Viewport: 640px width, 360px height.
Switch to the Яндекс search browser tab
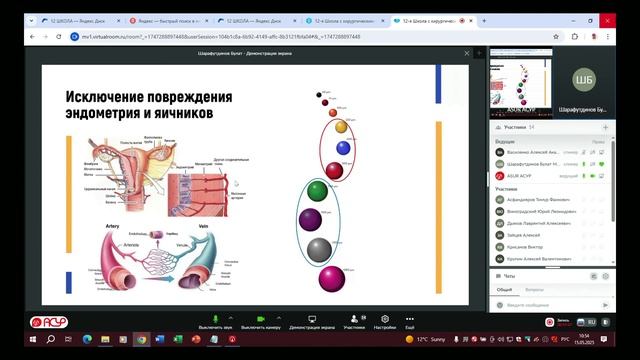(x=169, y=21)
